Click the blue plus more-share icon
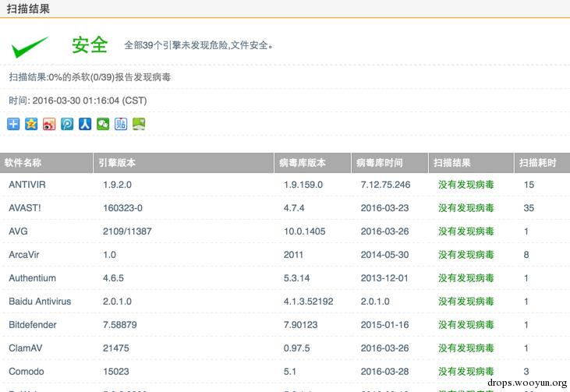 coord(13,124)
